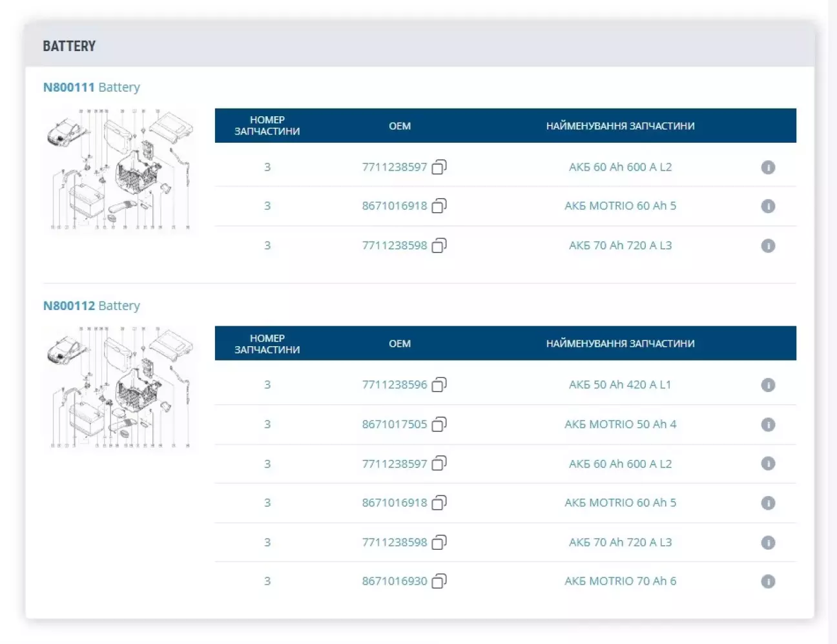Copy OEM 7711238598 in N800111 table
The width and height of the screenshot is (837, 644).
click(439, 245)
